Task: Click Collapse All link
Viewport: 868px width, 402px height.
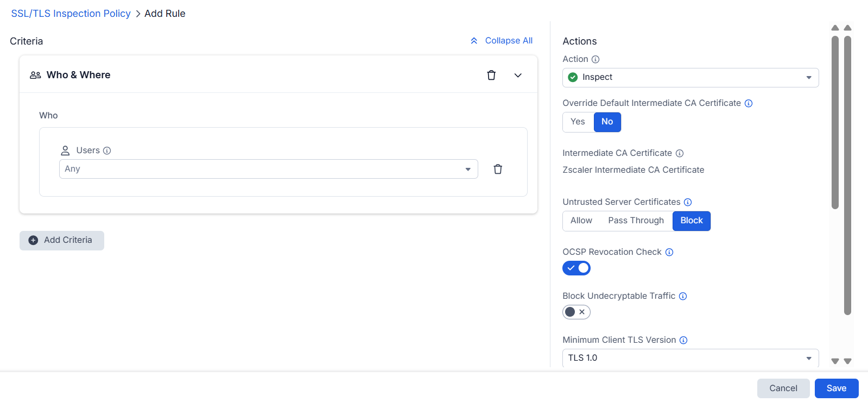Action: [509, 41]
